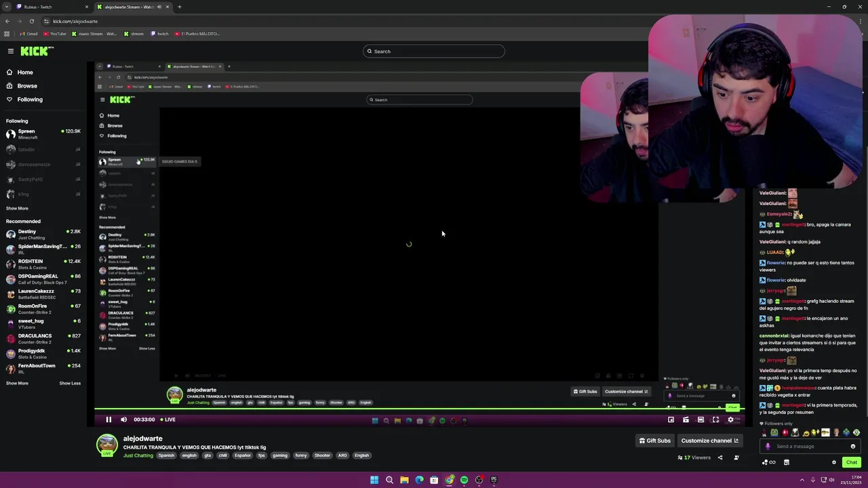The width and height of the screenshot is (868, 488).
Task: Click alejodwarte channel avatar
Action: (106, 445)
